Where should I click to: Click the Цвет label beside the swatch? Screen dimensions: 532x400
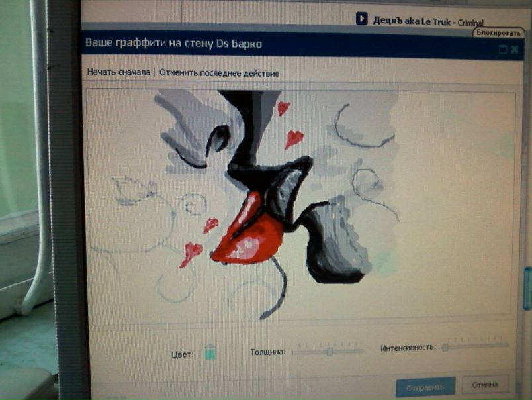tap(183, 355)
